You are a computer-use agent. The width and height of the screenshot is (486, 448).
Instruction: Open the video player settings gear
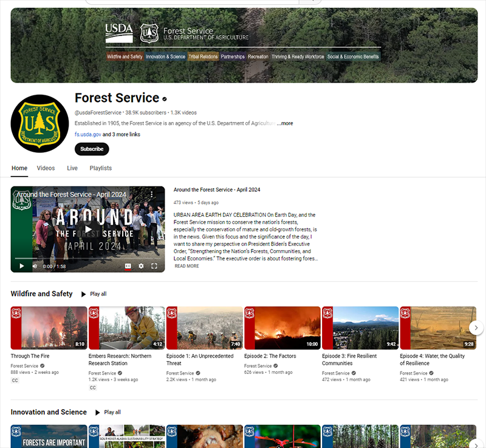pyautogui.click(x=141, y=266)
